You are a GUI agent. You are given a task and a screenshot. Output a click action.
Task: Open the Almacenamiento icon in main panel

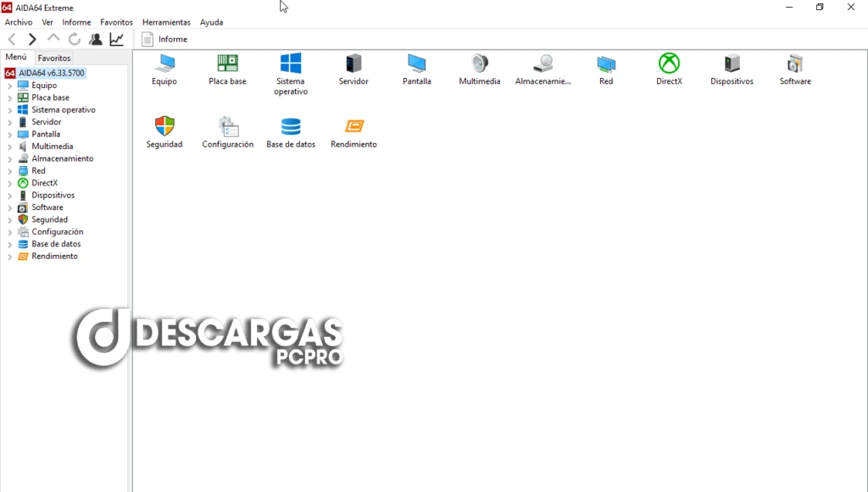[543, 64]
